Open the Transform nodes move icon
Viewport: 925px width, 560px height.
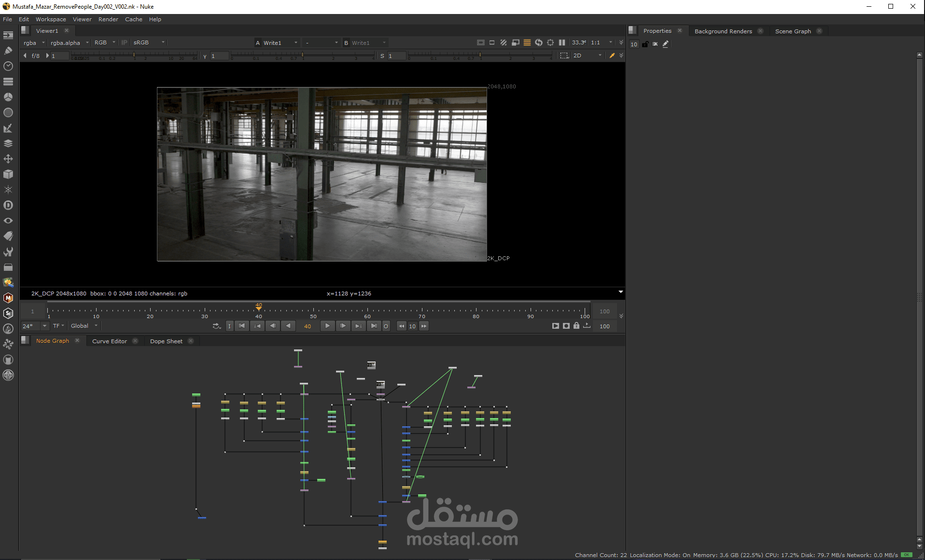click(x=8, y=159)
